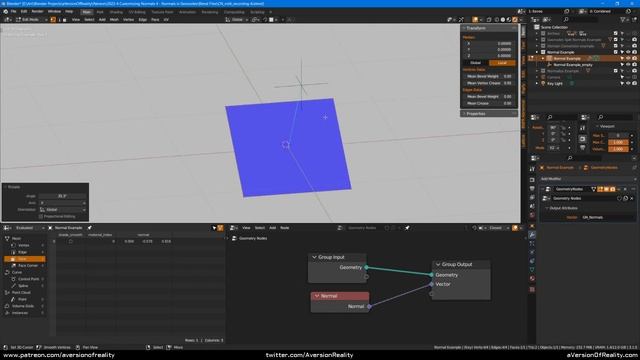The width and height of the screenshot is (640, 360).
Task: Edit the Angle field in operator panel
Action: [62, 196]
